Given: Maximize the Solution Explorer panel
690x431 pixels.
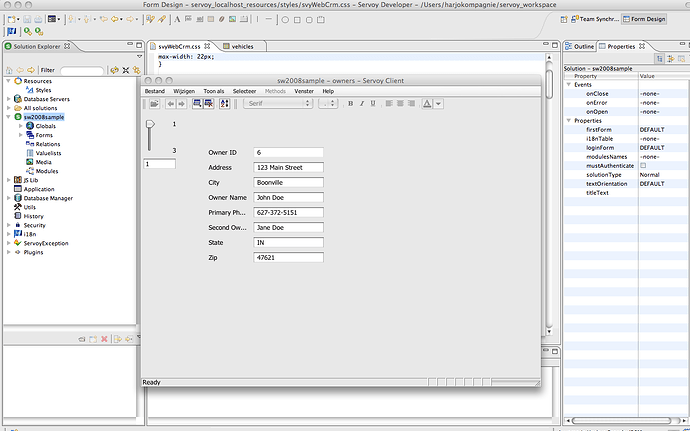Looking at the screenshot, I should click(x=139, y=44).
